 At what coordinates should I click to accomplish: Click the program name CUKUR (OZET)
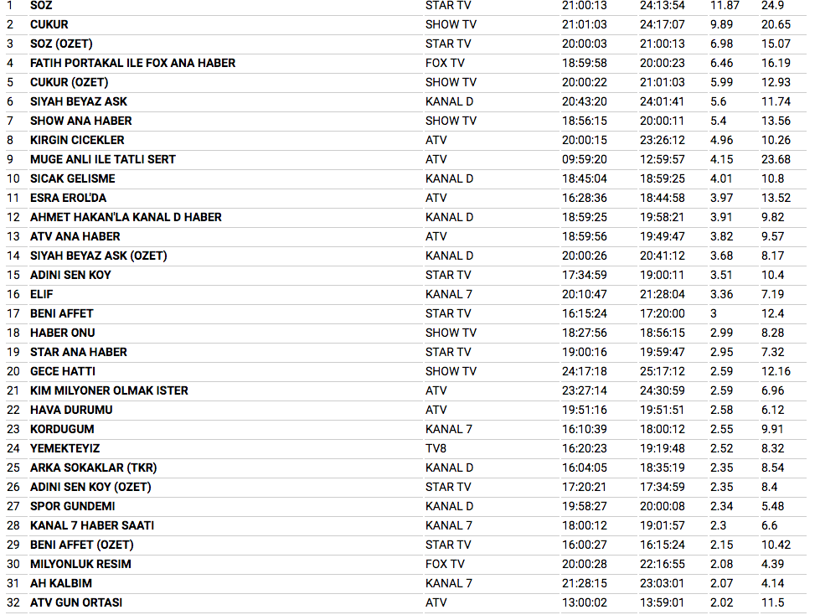click(x=69, y=82)
